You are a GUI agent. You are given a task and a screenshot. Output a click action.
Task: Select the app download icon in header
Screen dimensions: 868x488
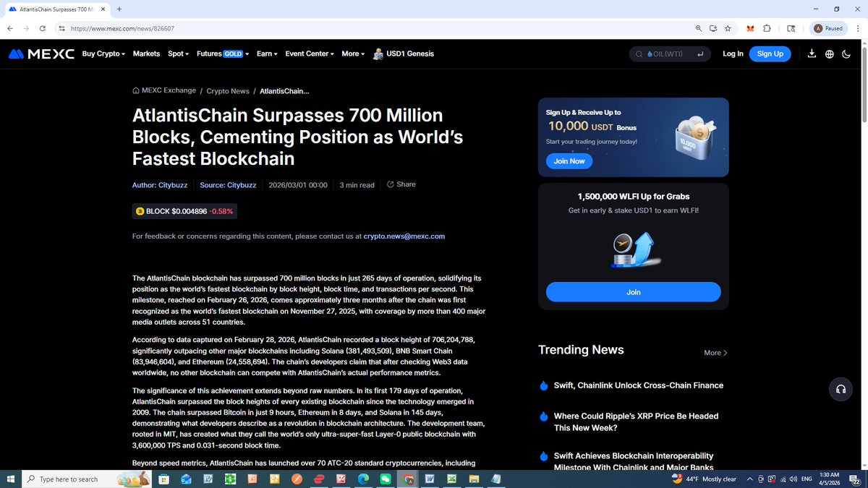(812, 53)
